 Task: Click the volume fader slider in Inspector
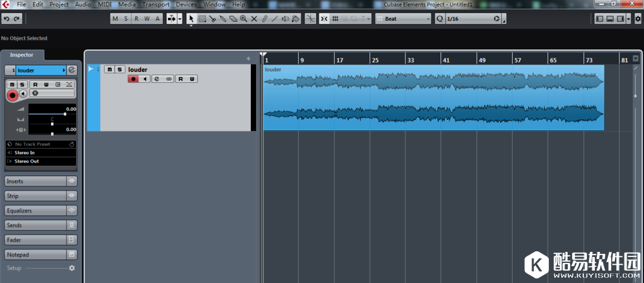click(x=65, y=114)
